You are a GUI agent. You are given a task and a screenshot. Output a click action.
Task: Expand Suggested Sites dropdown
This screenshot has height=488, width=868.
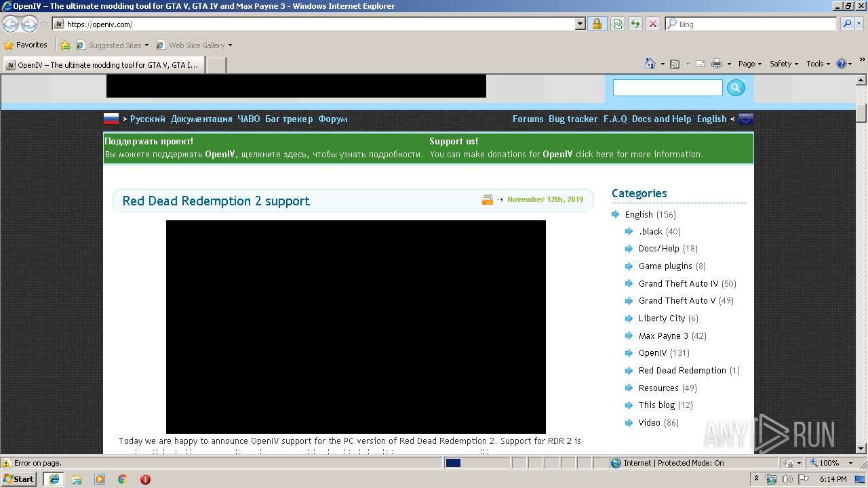(146, 45)
